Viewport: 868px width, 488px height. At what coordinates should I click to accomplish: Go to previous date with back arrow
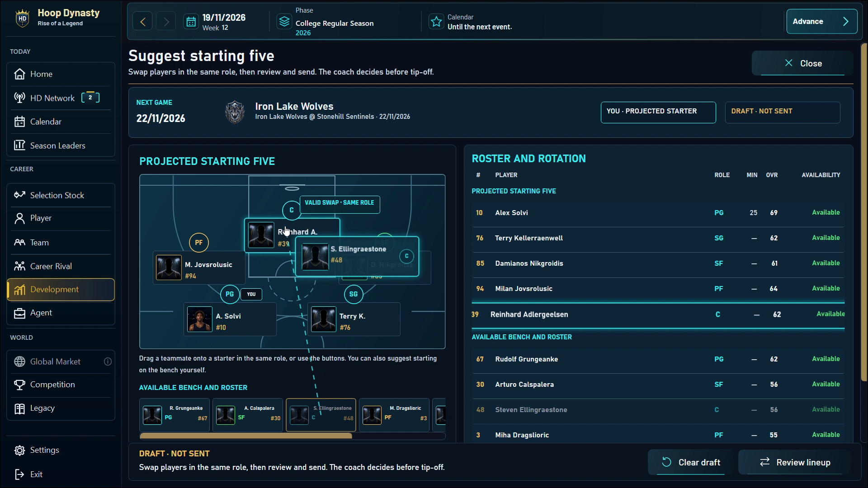click(143, 21)
